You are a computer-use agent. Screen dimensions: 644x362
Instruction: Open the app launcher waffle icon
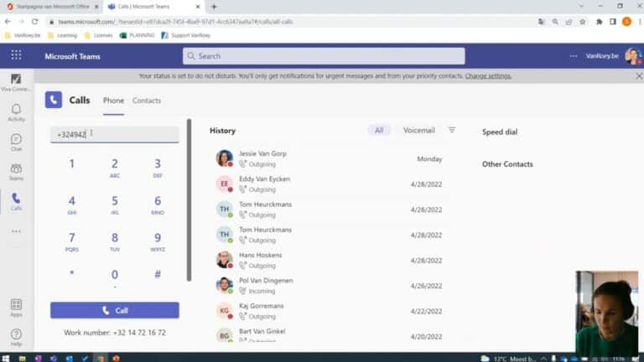click(x=16, y=55)
